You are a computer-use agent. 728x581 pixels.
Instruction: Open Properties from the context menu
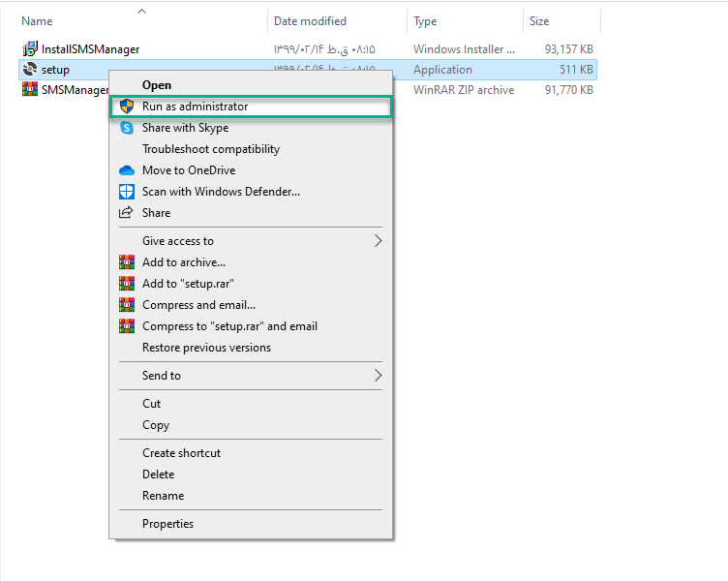click(251, 524)
